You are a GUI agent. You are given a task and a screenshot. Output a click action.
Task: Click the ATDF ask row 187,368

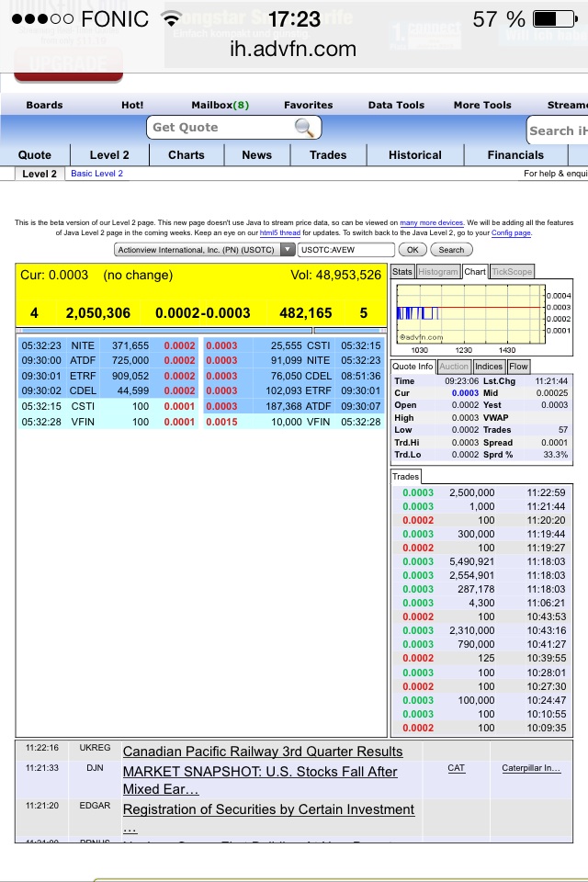pyautogui.click(x=293, y=406)
